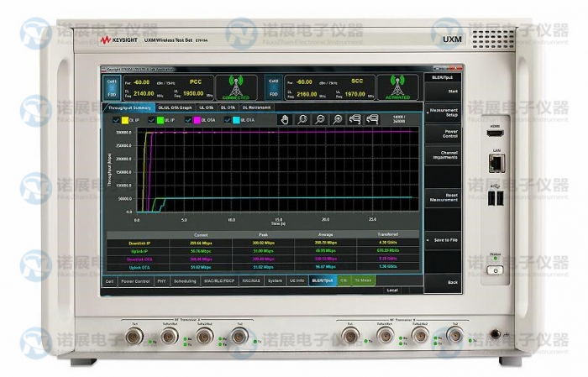Switch to the DL/UL OTA Graph tab
Viewport: 588px width, 377px height.
click(175, 107)
